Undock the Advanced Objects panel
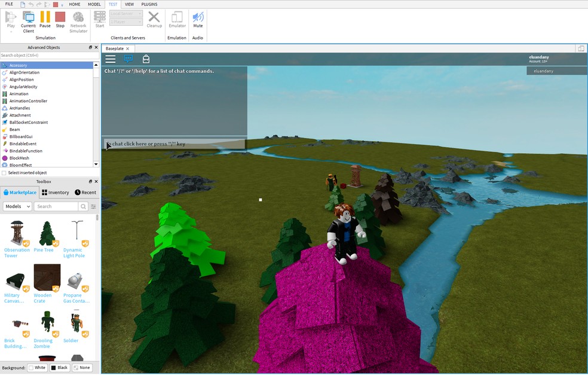 coord(90,47)
